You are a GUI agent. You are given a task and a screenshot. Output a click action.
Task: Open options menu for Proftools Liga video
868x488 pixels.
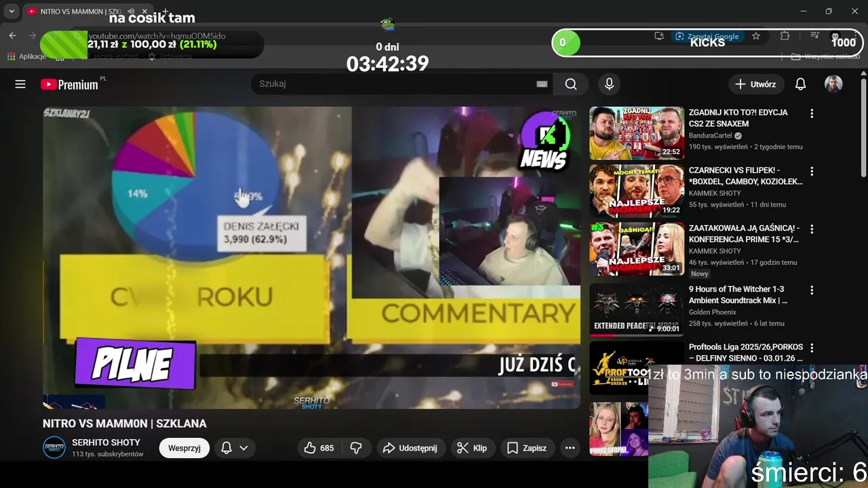pyautogui.click(x=812, y=348)
